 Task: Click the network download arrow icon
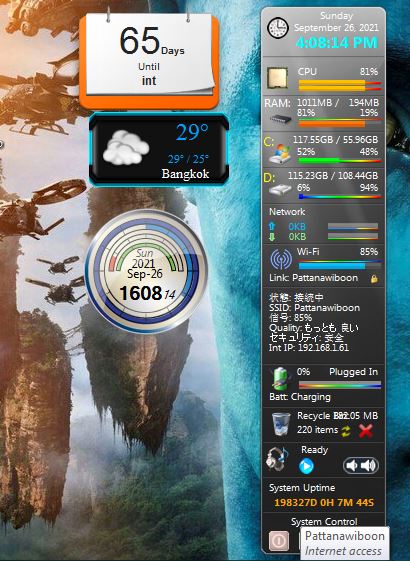pos(272,236)
